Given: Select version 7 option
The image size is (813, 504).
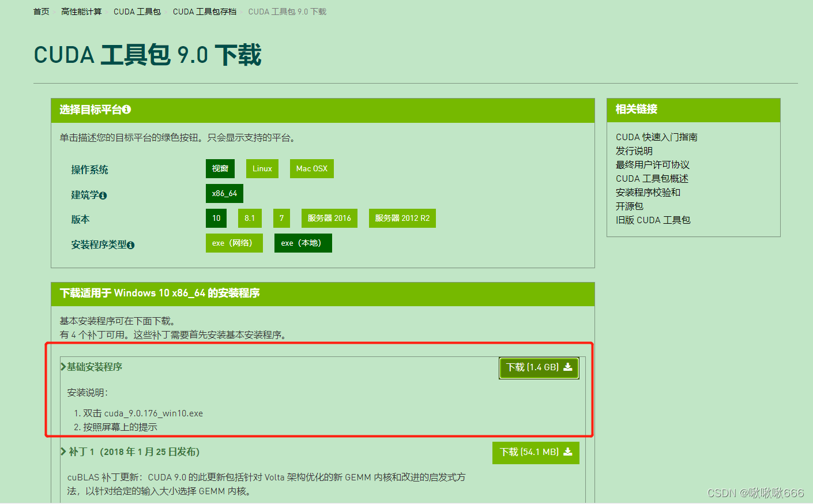Looking at the screenshot, I should (x=281, y=218).
